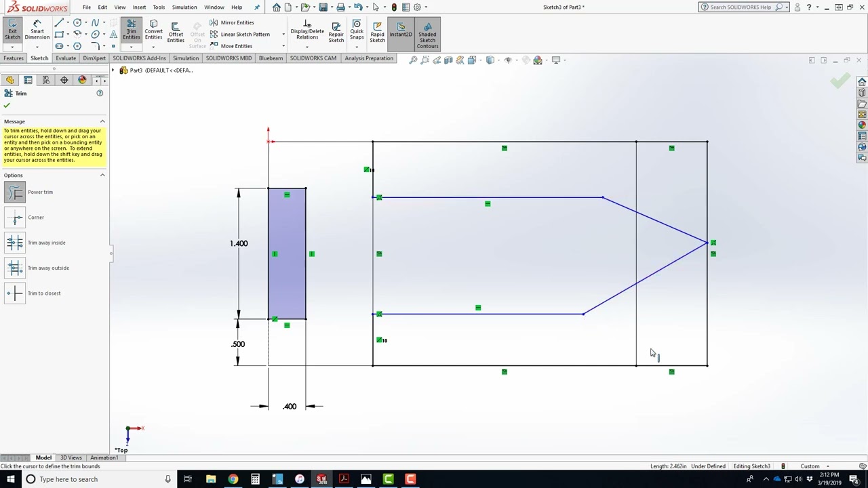Image resolution: width=868 pixels, height=488 pixels.
Task: Open the Convert Entities dropdown arrow
Action: [153, 47]
